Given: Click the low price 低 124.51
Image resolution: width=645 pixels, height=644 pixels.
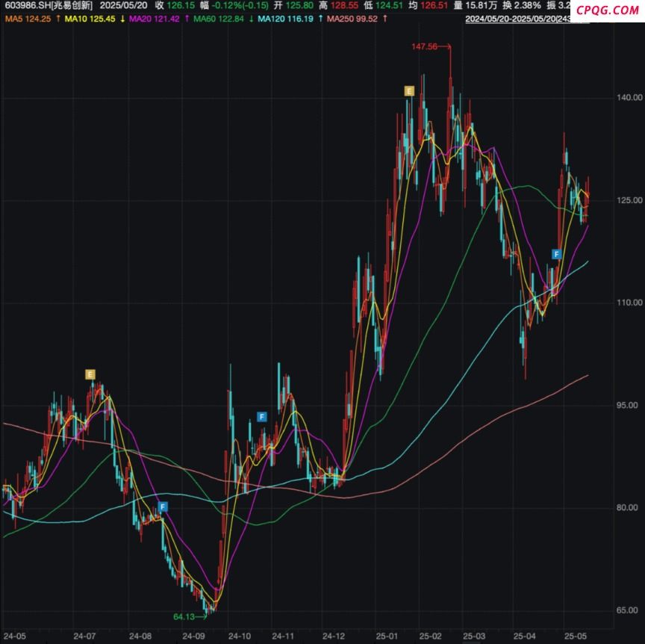Looking at the screenshot, I should [x=384, y=6].
